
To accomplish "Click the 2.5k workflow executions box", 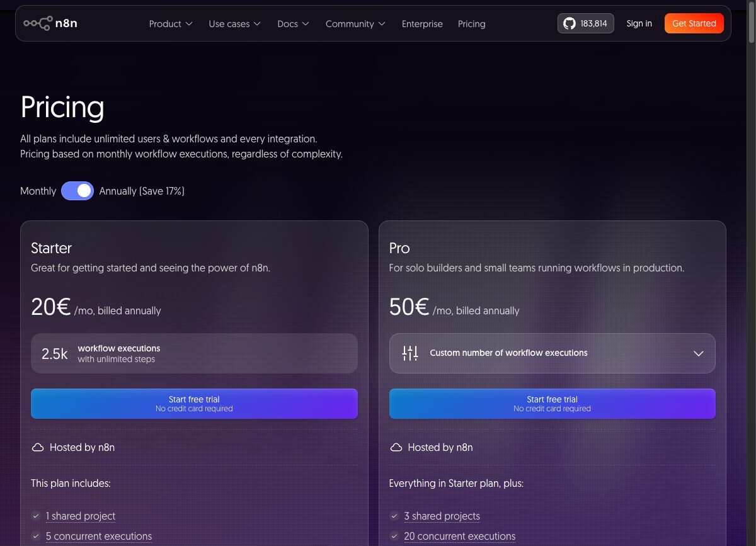I will [x=194, y=353].
